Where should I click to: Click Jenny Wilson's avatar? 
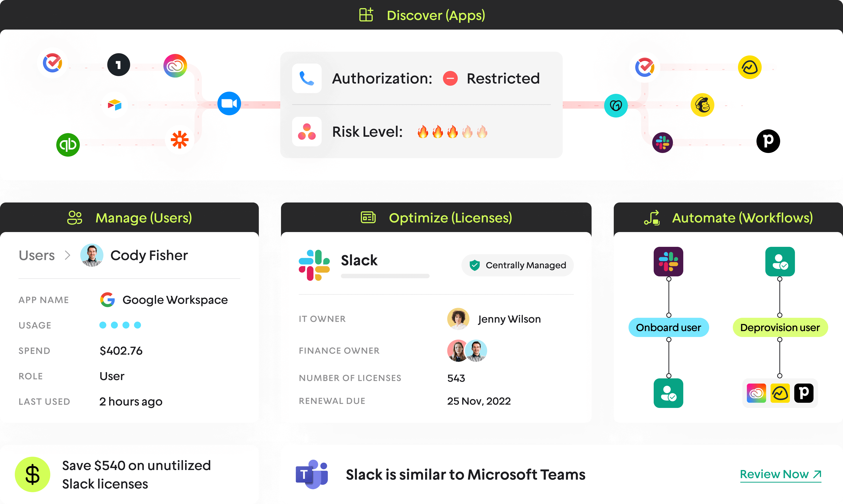pyautogui.click(x=458, y=319)
